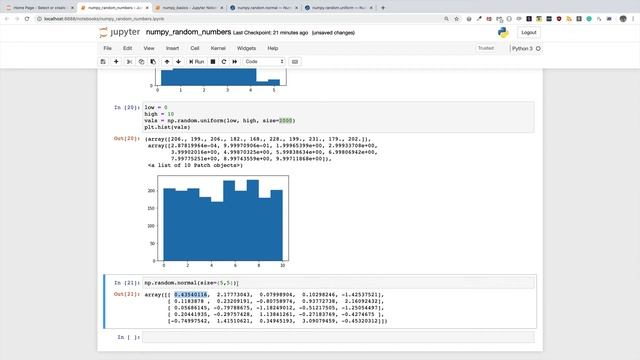Open the Chrome three-dot menu
This screenshot has width=640, height=360.
(x=633, y=19)
